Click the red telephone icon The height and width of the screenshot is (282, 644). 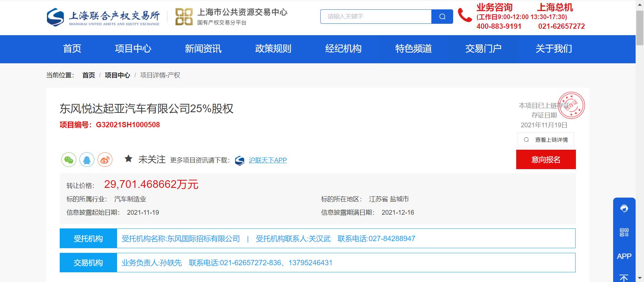[x=465, y=15]
